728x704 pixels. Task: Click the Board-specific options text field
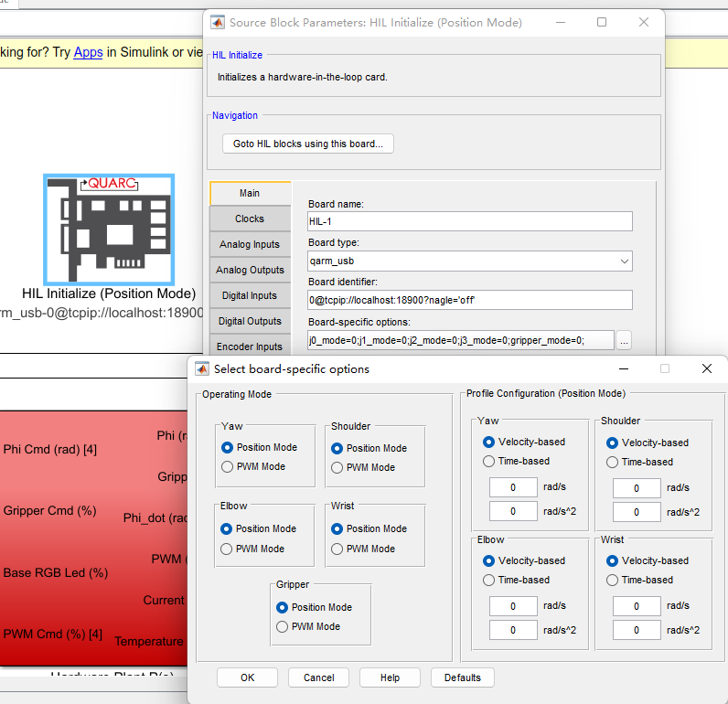(461, 340)
